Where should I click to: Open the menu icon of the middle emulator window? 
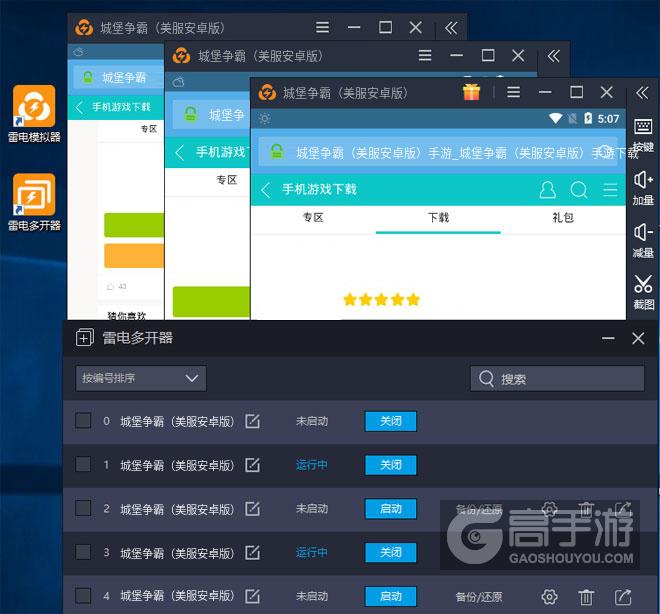coord(425,56)
